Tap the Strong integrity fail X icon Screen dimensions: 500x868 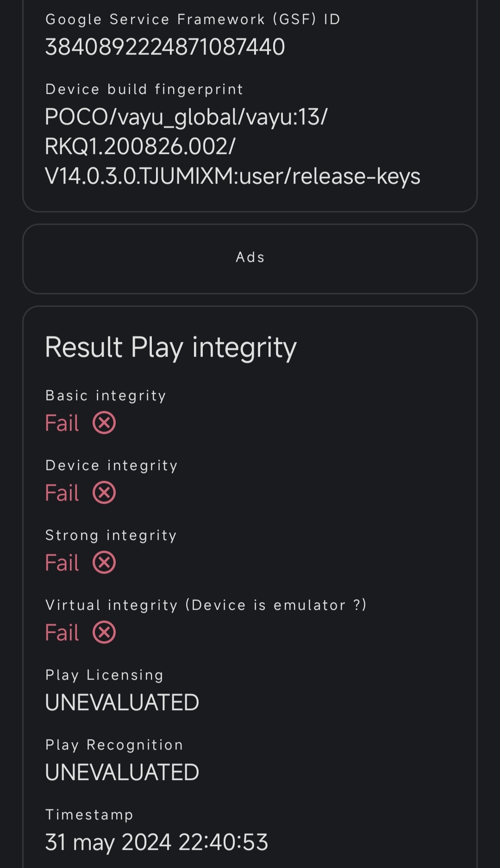[x=104, y=563]
